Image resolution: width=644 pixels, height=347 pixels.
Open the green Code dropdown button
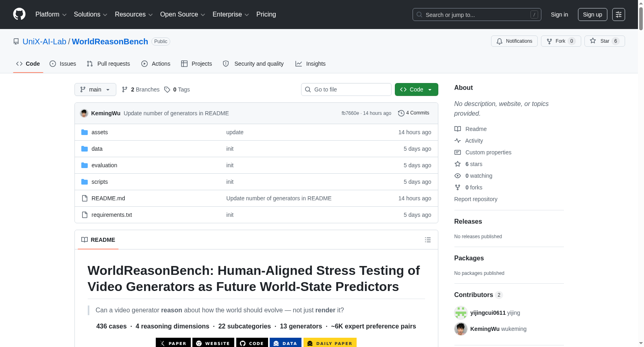[x=417, y=89]
